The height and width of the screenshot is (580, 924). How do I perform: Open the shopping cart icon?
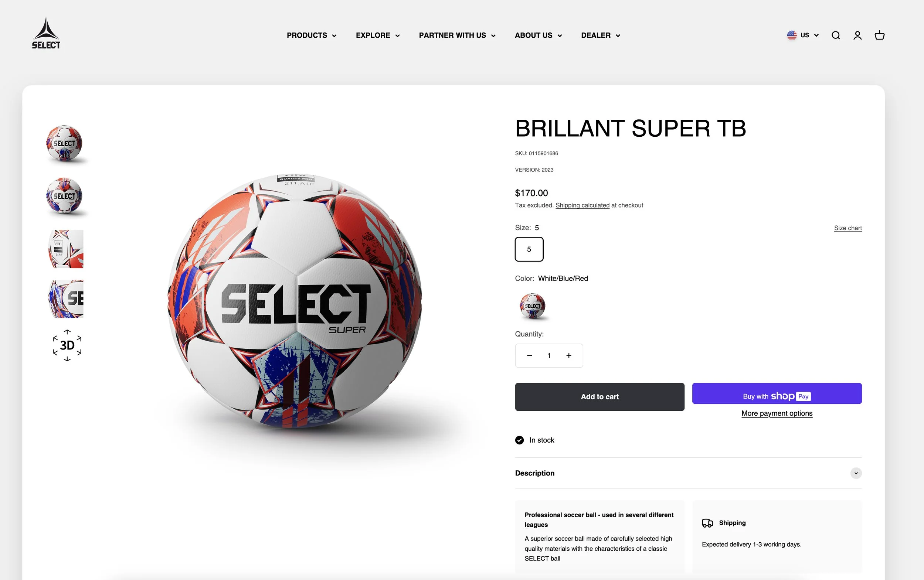[880, 35]
